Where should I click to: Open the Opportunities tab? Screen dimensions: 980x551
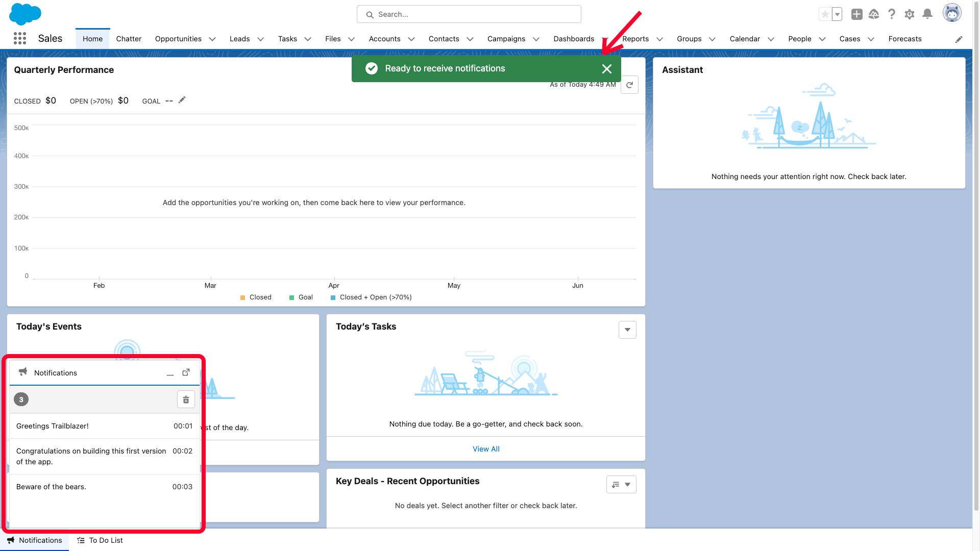(x=178, y=39)
